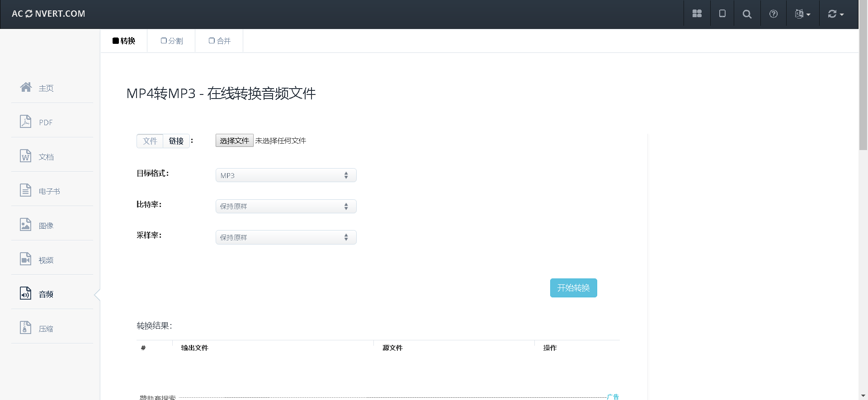Click the 开始转换 button
868x400 pixels.
pos(573,288)
